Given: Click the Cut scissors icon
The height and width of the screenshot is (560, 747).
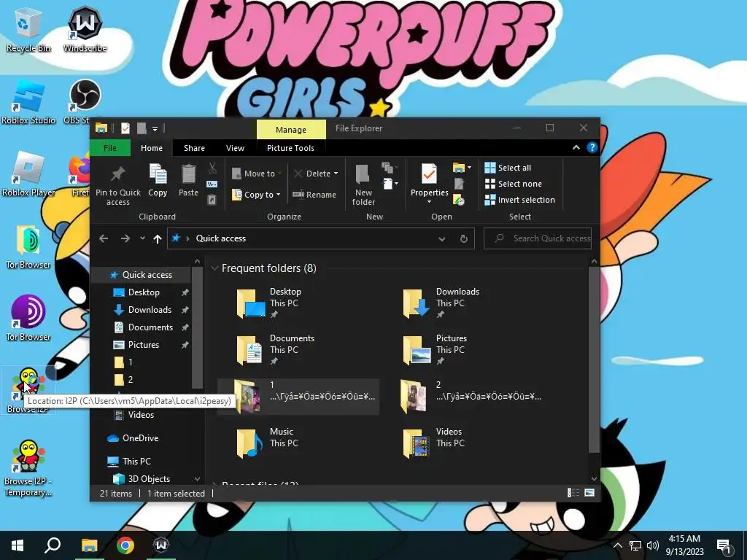Looking at the screenshot, I should click(212, 168).
